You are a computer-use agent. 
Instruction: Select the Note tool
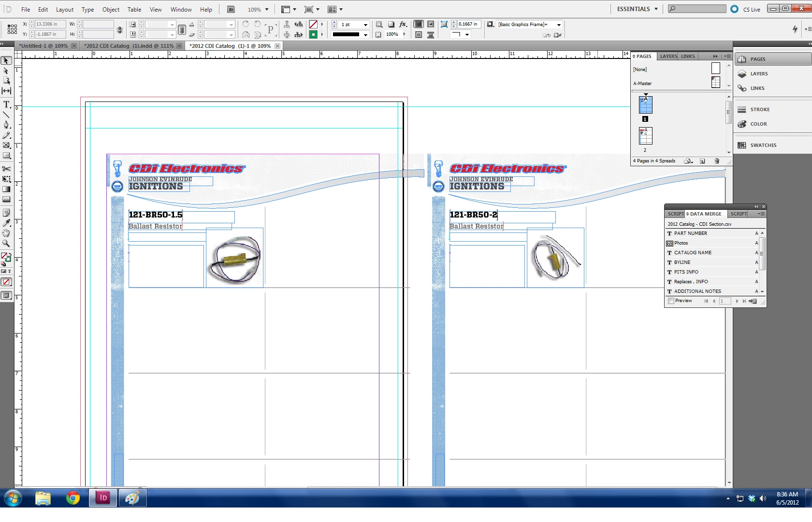[x=6, y=213]
